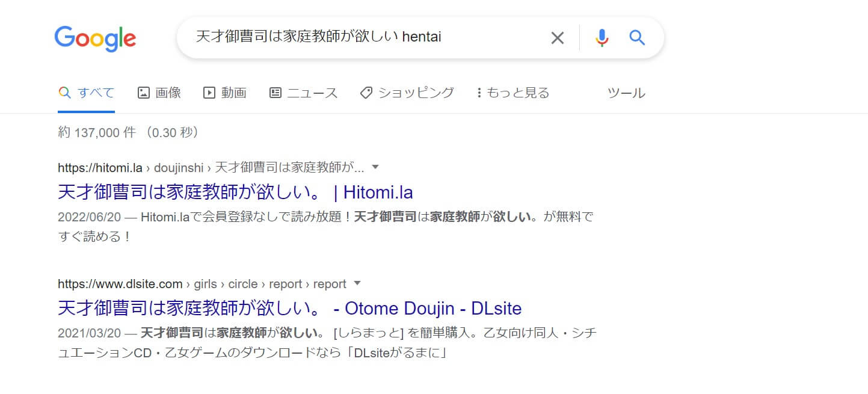This screenshot has height=394, width=868.
Task: Select the すべて tab
Action: click(x=86, y=93)
